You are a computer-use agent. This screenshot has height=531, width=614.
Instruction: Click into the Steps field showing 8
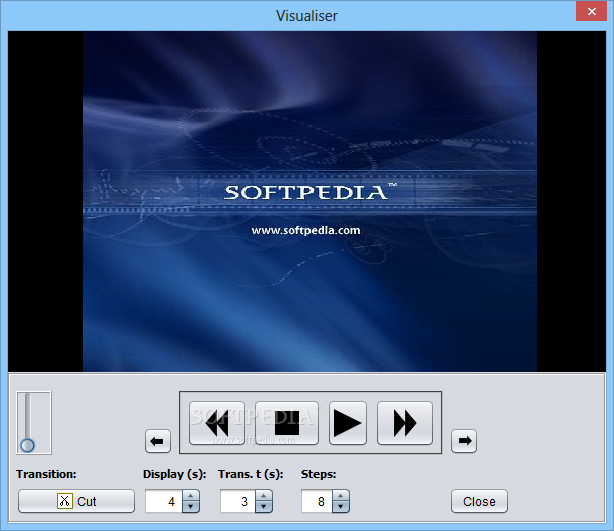point(317,501)
